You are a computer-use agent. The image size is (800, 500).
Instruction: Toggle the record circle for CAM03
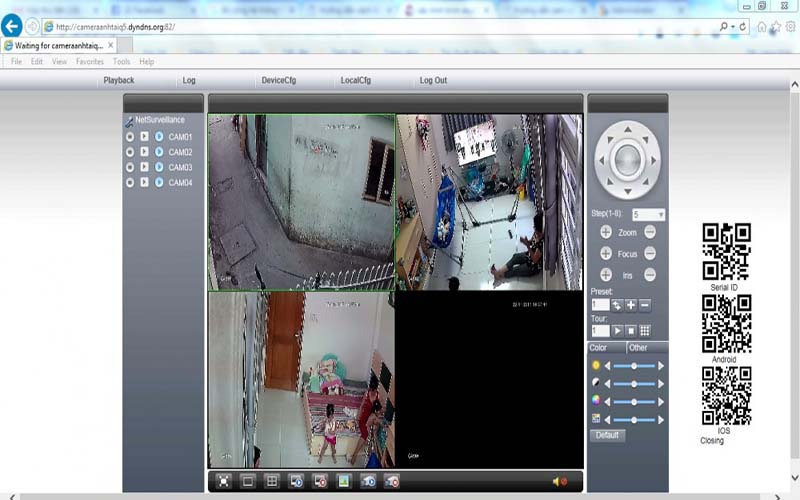point(130,167)
